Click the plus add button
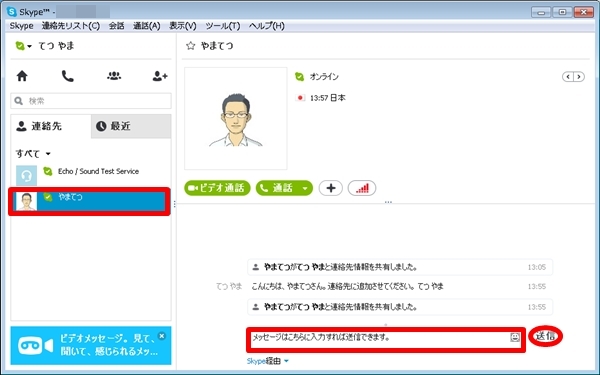 click(x=331, y=188)
